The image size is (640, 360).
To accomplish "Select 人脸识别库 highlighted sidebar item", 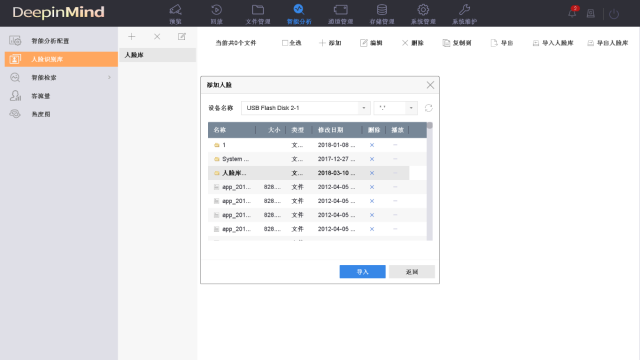I will 61,59.
